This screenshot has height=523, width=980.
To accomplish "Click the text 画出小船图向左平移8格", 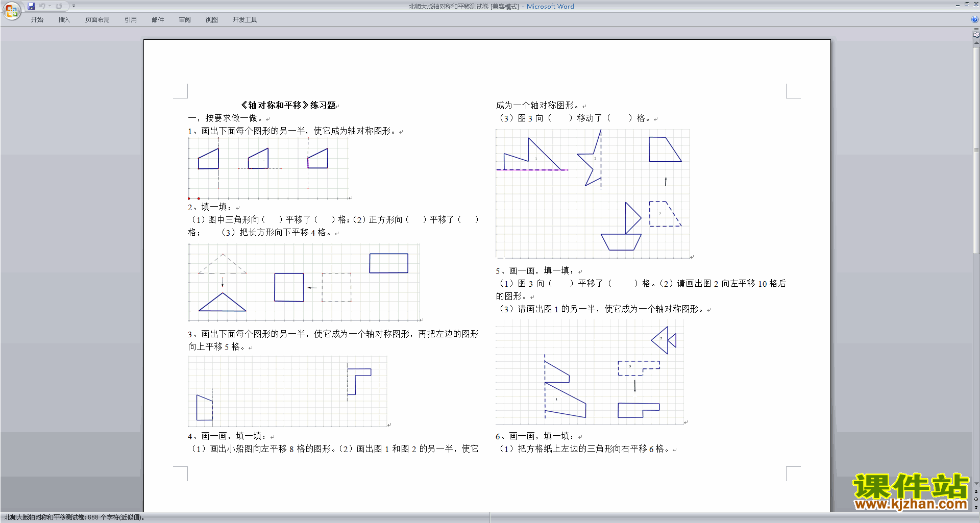I will coord(262,449).
